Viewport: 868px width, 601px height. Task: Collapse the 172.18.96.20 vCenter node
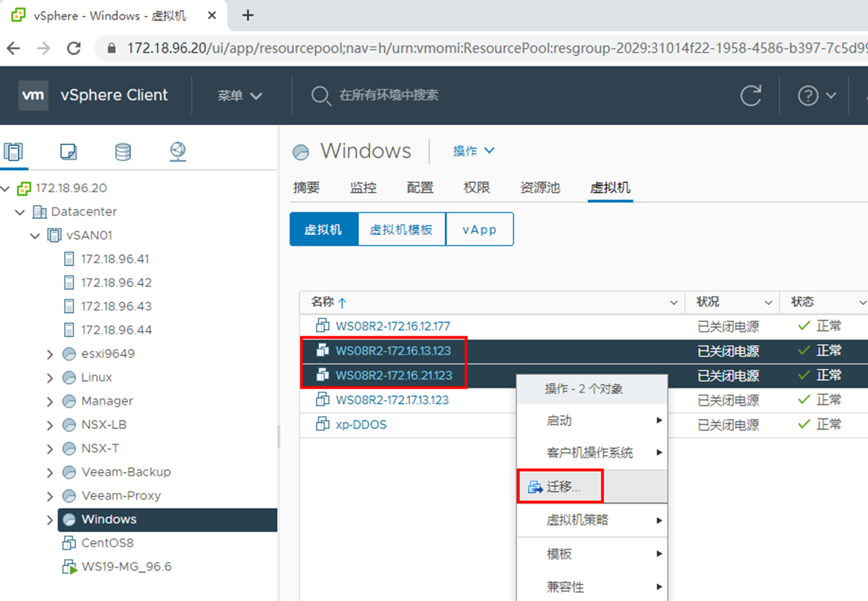(6, 188)
